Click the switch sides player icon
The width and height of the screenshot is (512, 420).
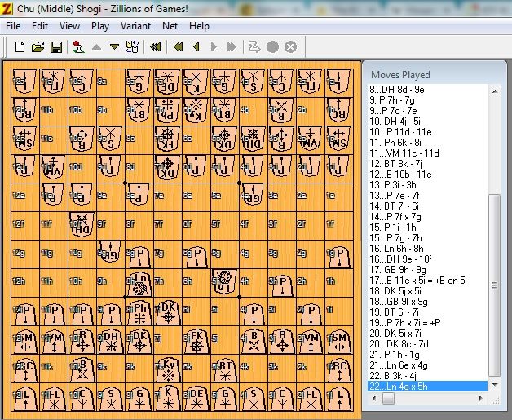pyautogui.click(x=78, y=47)
